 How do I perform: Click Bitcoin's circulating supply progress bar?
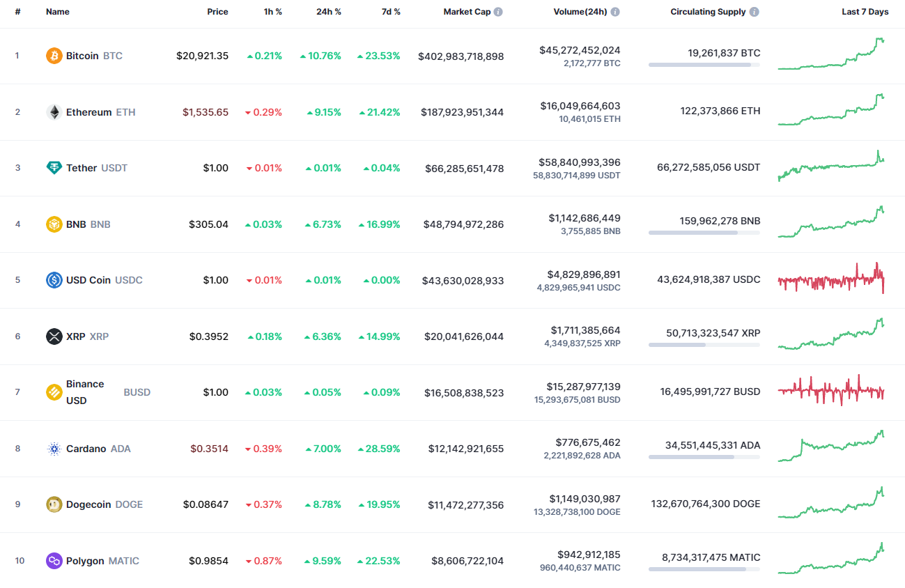[x=704, y=65]
